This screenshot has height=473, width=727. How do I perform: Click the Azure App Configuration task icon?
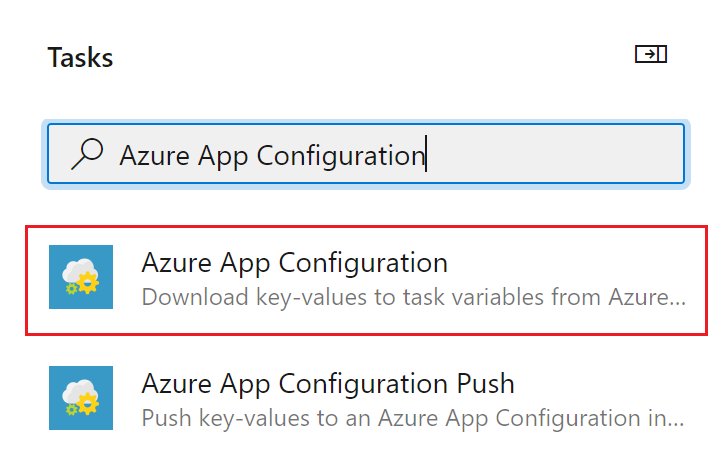(x=81, y=278)
